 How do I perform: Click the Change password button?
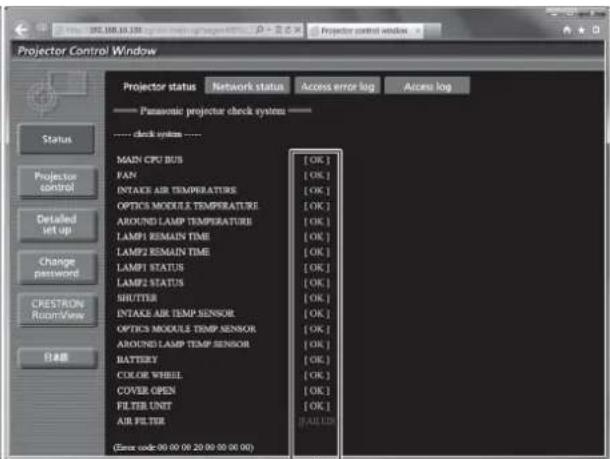coord(57,268)
